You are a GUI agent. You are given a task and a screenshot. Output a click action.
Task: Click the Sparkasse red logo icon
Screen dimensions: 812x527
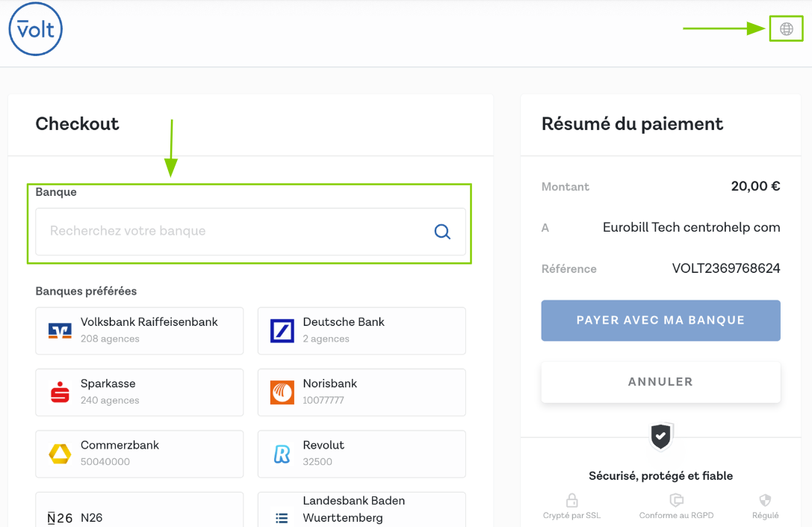click(60, 392)
